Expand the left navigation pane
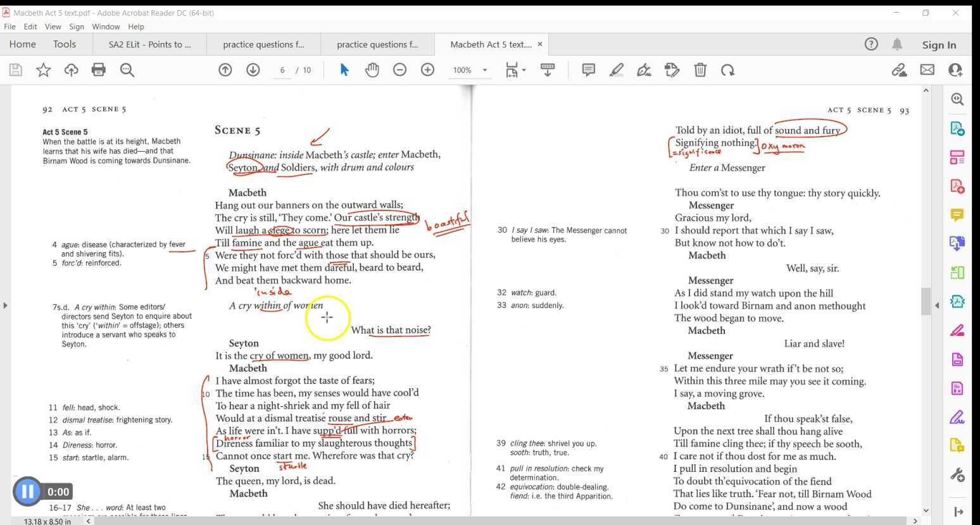This screenshot has height=525, width=980. (x=5, y=305)
